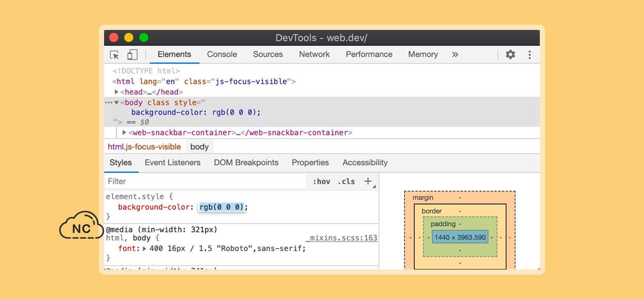
Task: Click the border label in box model
Action: tap(432, 211)
